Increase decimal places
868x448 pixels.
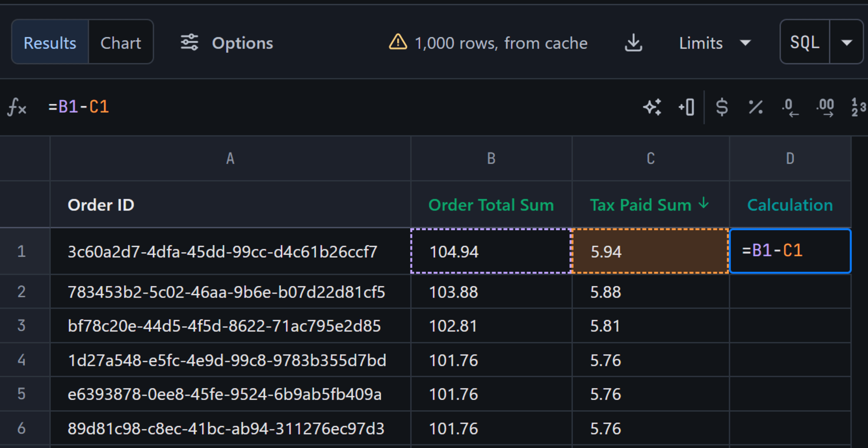[825, 107]
